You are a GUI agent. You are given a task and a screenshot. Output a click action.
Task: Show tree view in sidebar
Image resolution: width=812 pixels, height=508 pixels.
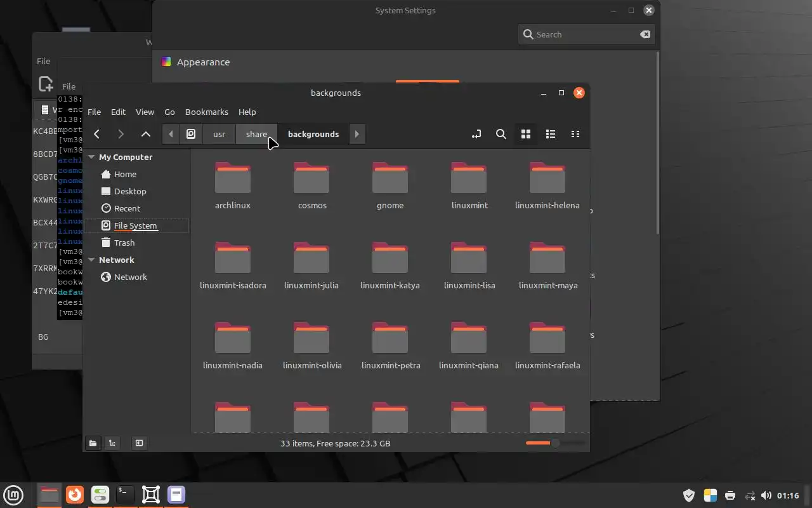112,443
